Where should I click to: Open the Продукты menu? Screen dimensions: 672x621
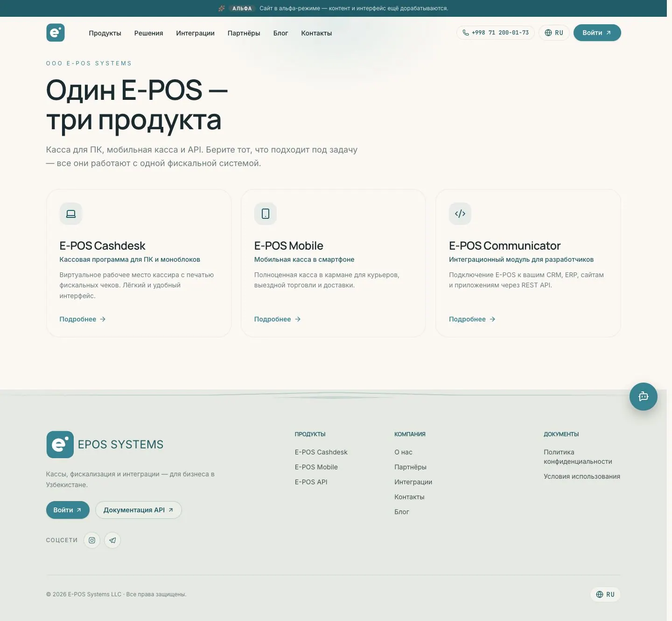pyautogui.click(x=105, y=33)
